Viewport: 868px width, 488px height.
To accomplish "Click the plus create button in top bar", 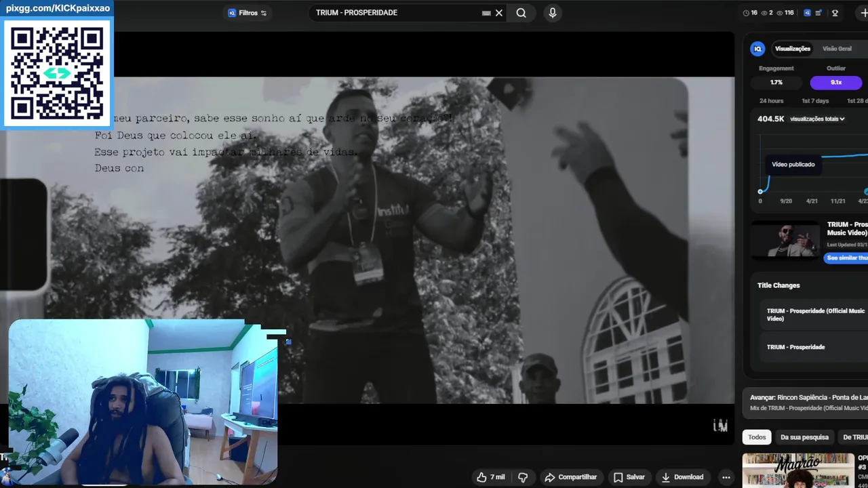I will (863, 13).
